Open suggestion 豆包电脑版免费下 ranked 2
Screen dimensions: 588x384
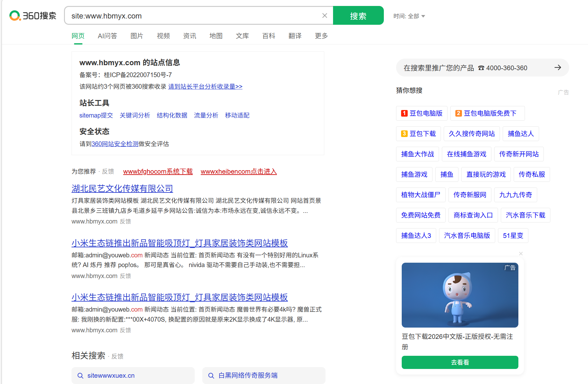(487, 113)
